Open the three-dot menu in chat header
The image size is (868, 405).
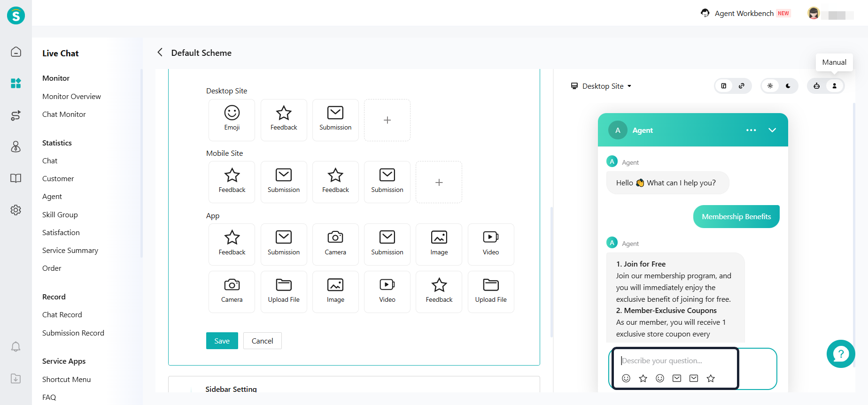click(751, 130)
